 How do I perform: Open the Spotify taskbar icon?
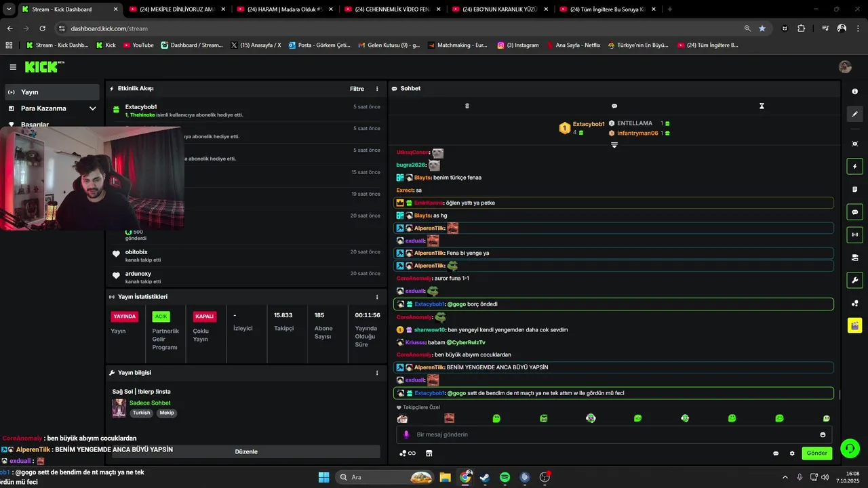coord(505,477)
